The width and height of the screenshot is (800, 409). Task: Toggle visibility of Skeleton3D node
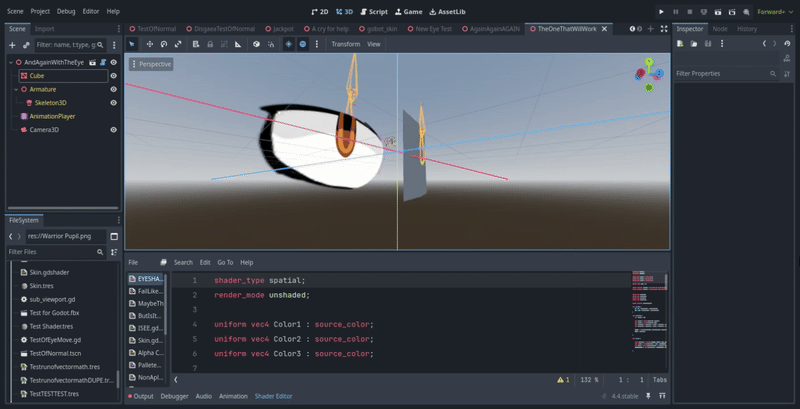113,102
